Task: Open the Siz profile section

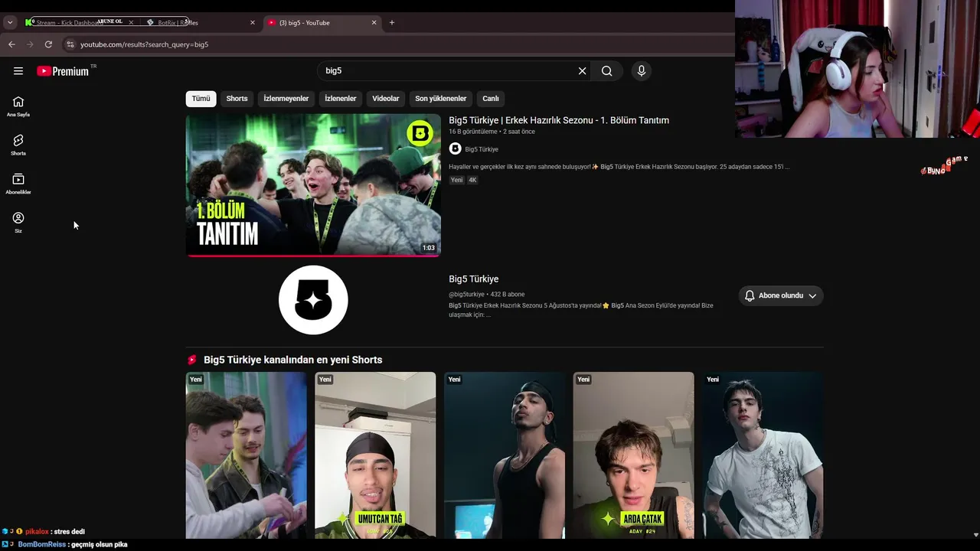Action: point(18,223)
